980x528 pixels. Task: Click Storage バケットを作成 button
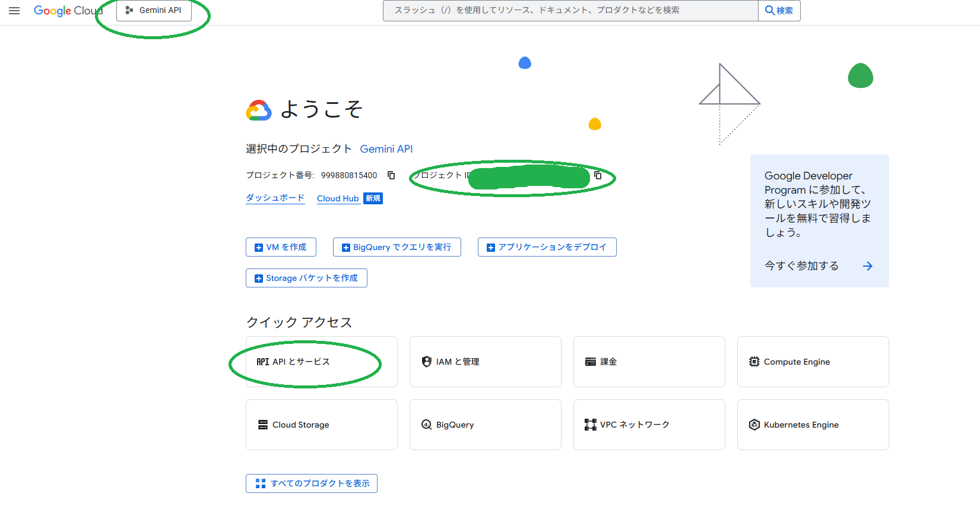[306, 278]
